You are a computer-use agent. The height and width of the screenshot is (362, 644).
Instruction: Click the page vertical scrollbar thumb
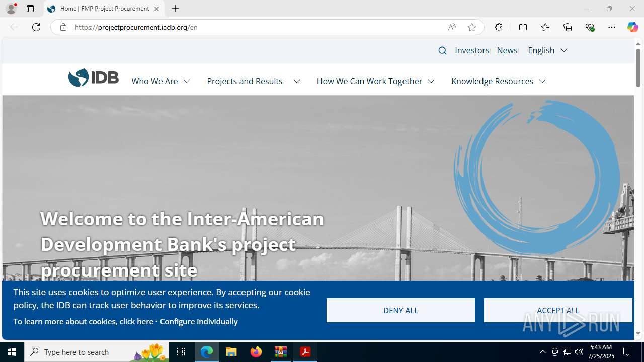click(638, 67)
